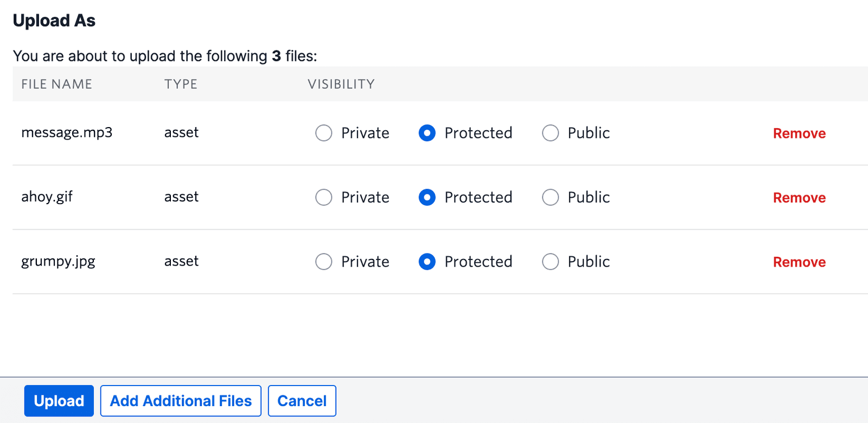
Task: Select the message.mp3 file name
Action: tap(67, 132)
